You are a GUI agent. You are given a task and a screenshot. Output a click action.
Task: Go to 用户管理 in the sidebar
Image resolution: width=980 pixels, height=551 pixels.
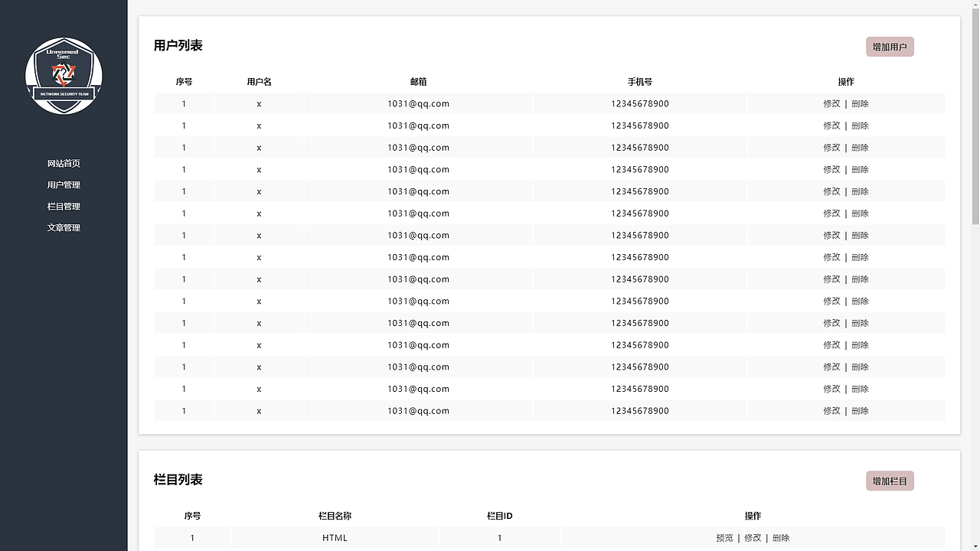64,185
